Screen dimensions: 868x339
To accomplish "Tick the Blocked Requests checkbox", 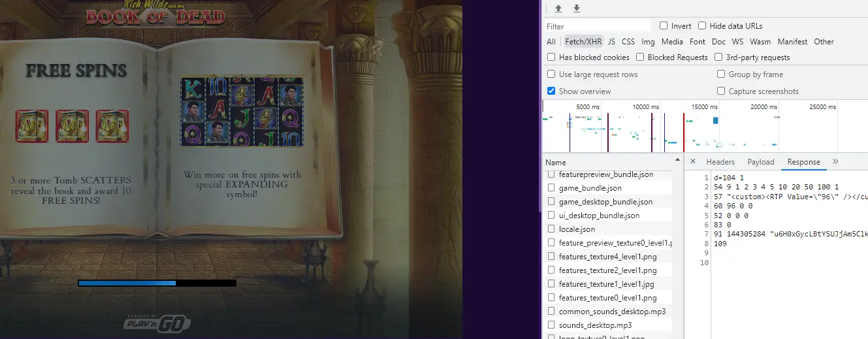I will coord(640,57).
